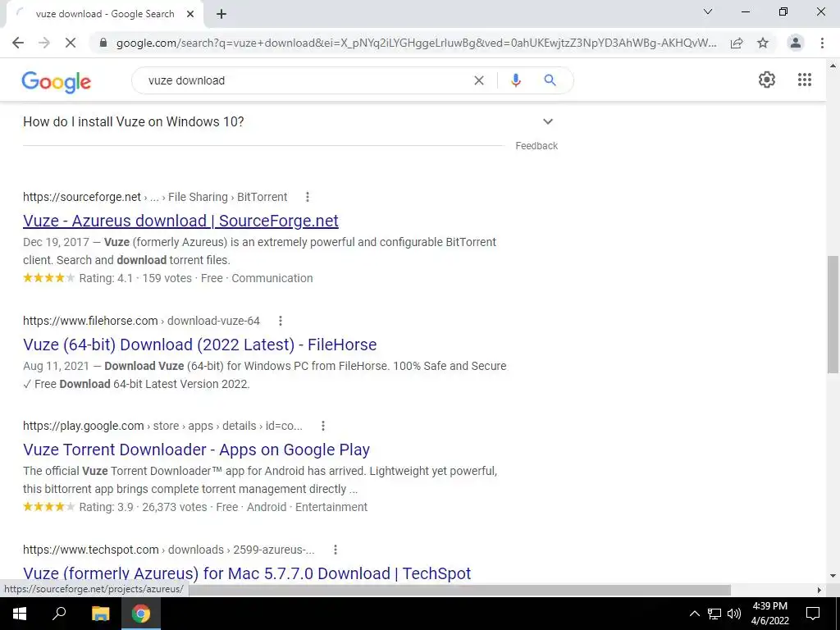Close the vuze download tab

(x=190, y=14)
